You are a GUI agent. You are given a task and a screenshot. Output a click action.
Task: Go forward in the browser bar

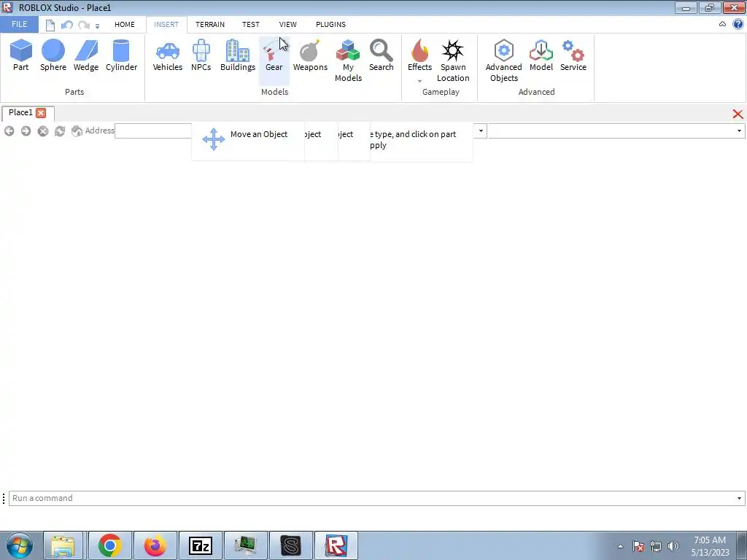[x=26, y=131]
